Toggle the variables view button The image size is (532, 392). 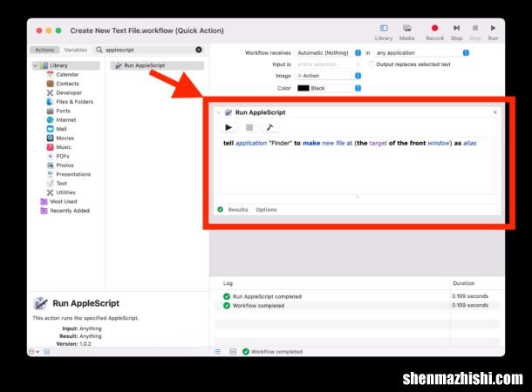(x=233, y=352)
